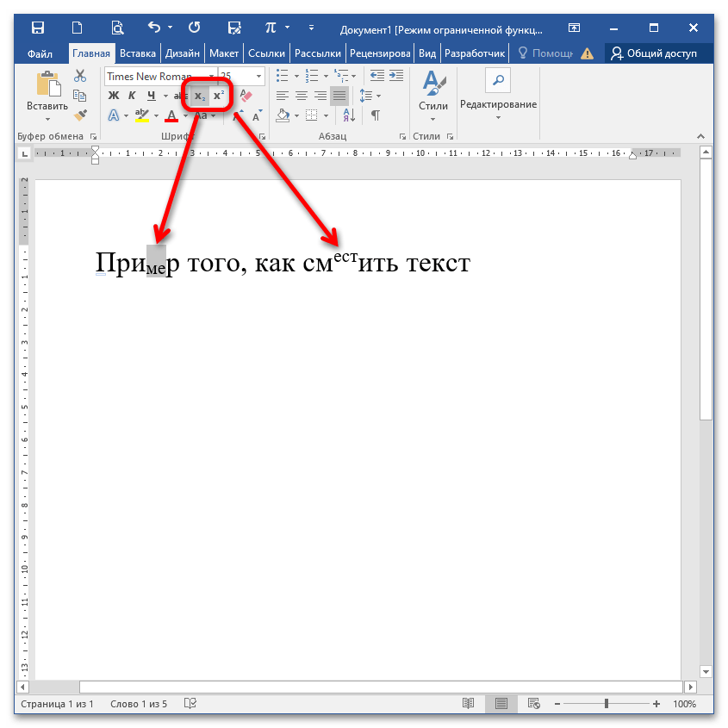Click the Clear Formatting eraser icon

click(x=245, y=96)
